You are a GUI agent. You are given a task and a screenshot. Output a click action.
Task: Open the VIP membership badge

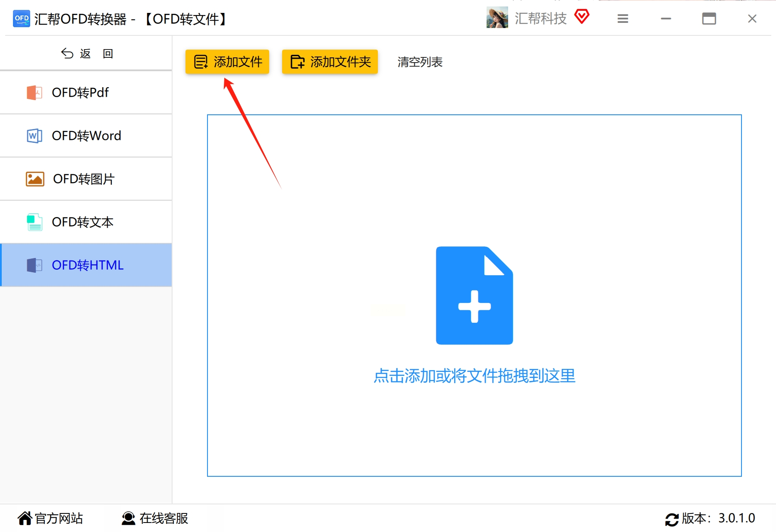582,17
